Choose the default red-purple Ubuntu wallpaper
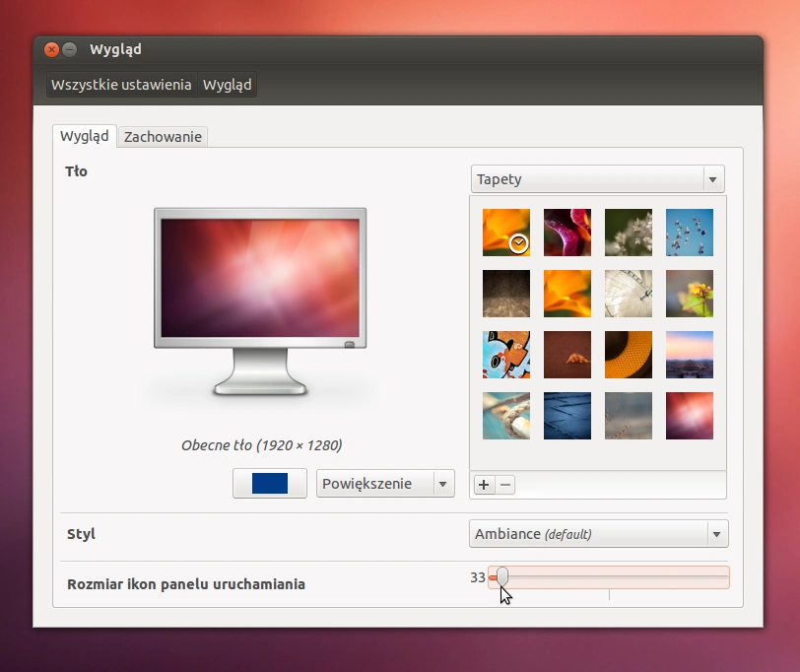The height and width of the screenshot is (672, 800). click(x=690, y=416)
